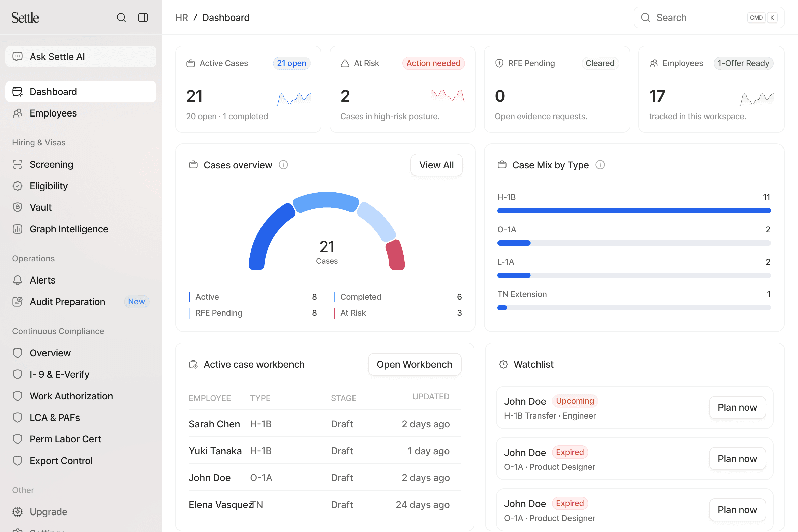The height and width of the screenshot is (532, 798).
Task: Click the Eligibility badge check icon
Action: 17,186
